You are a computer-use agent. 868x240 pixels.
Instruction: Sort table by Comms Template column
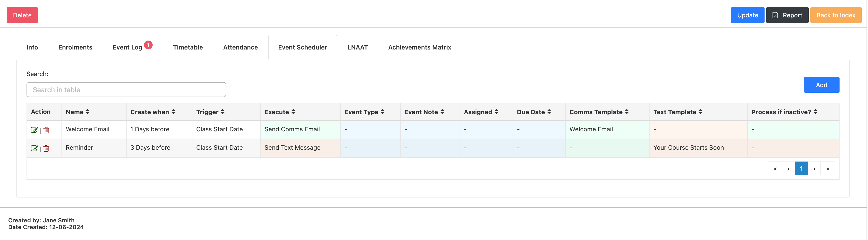pos(627,112)
